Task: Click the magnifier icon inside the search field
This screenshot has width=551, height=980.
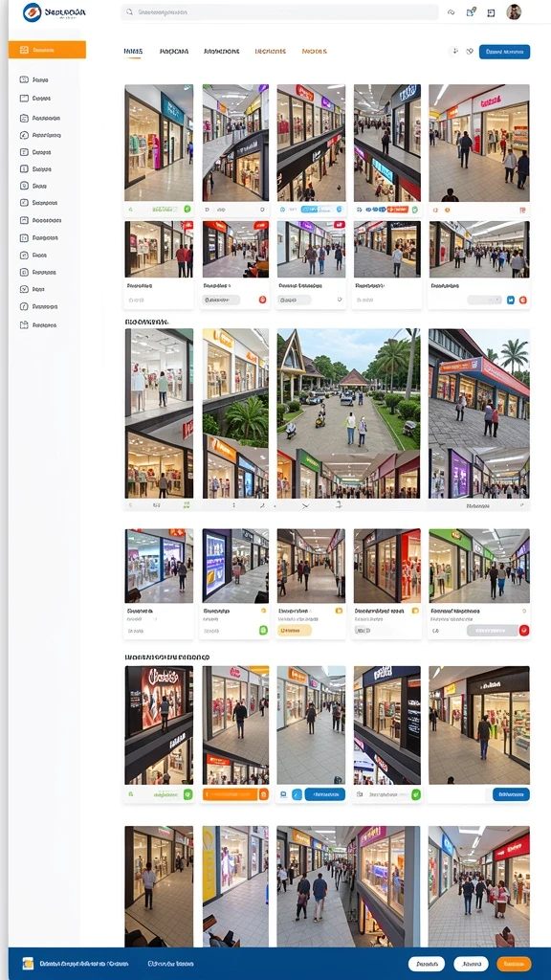Action: pyautogui.click(x=129, y=11)
